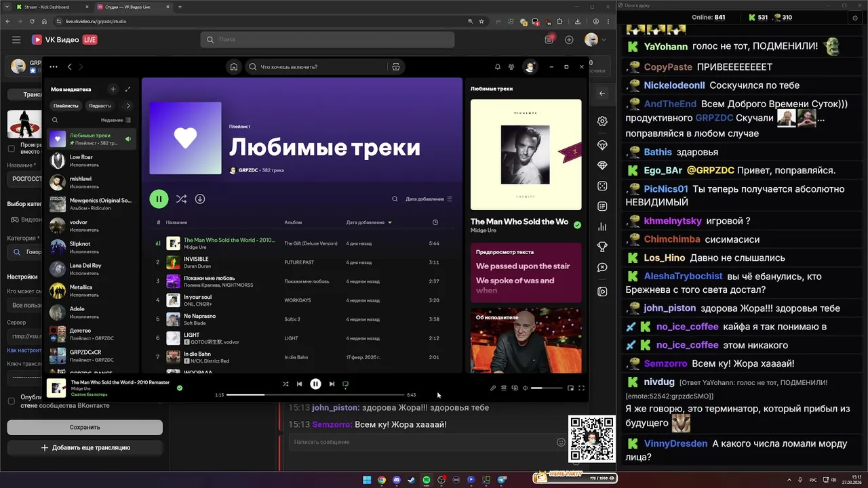The width and height of the screenshot is (868, 488).
Task: Open Spotify three-dot main menu
Action: pos(54,66)
